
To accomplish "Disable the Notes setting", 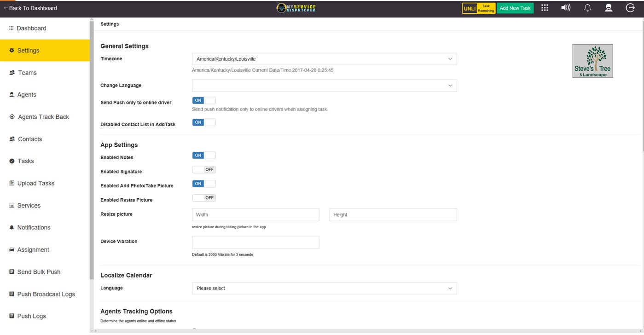I will click(x=203, y=155).
